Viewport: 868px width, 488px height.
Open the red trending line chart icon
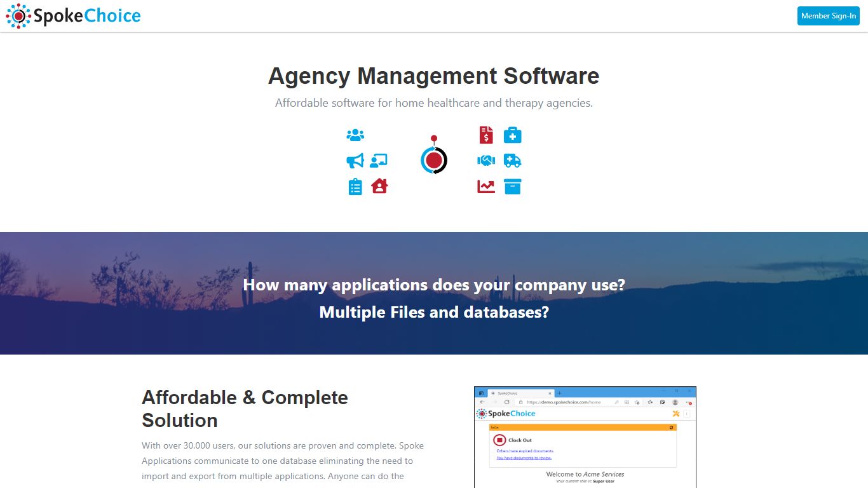(x=486, y=187)
